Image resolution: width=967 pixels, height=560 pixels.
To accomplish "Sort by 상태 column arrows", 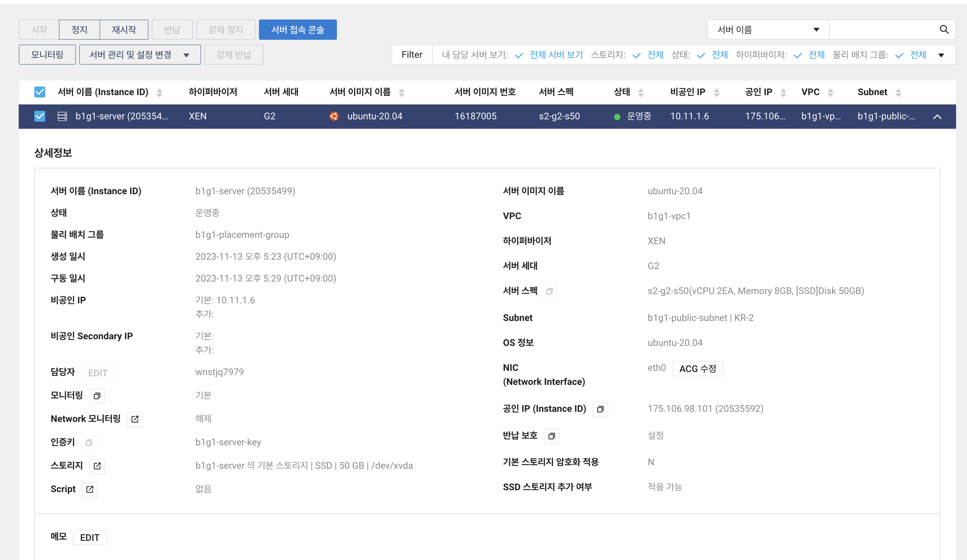I will (x=641, y=92).
